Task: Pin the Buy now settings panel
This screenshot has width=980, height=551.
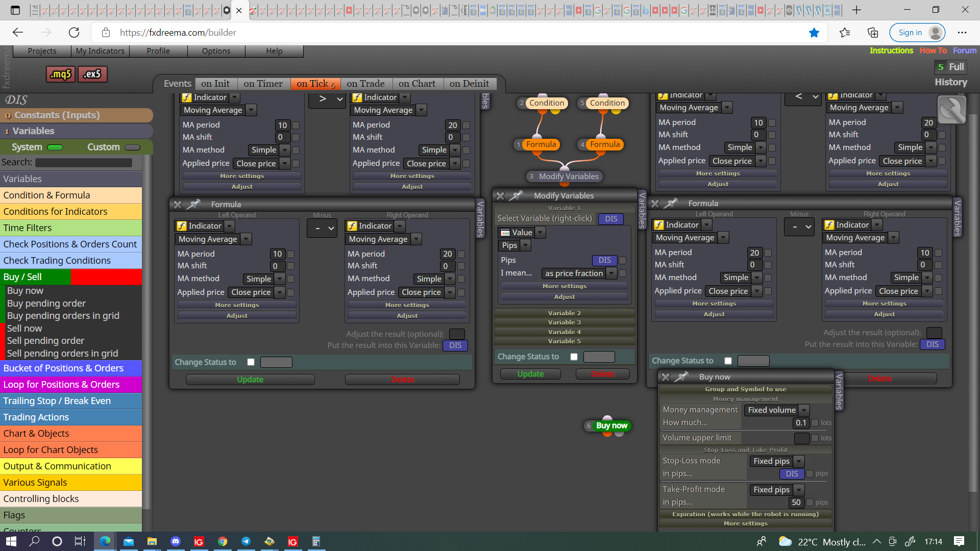Action: (x=681, y=377)
